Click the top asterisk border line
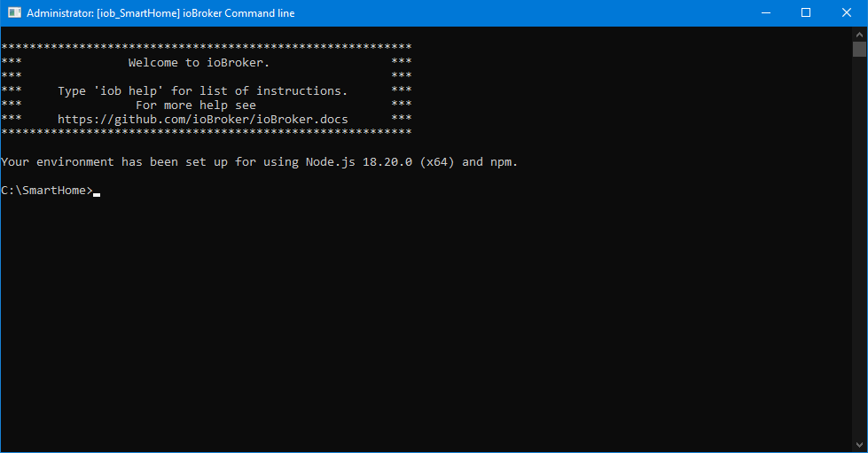 point(206,46)
